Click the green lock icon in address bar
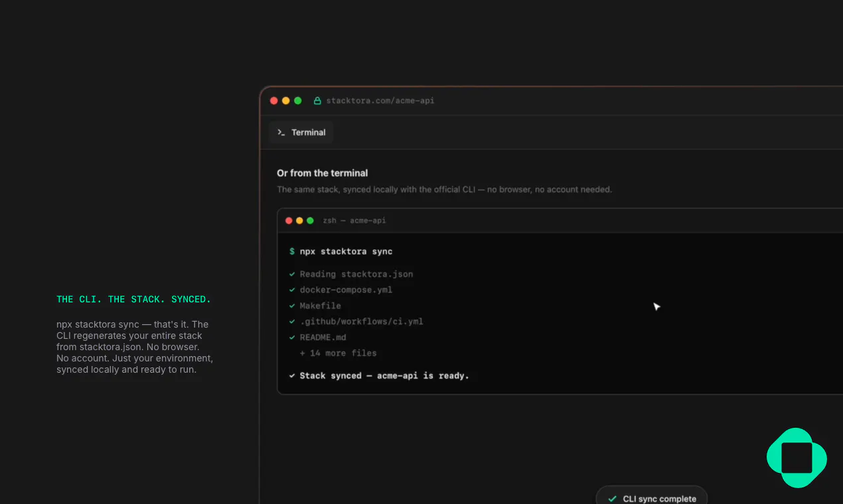The image size is (843, 504). click(317, 101)
